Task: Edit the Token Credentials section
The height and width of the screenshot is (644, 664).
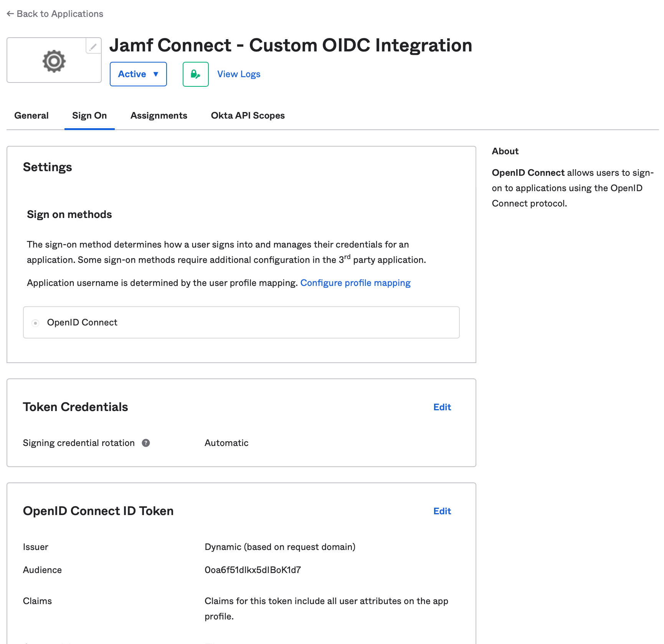Action: [x=442, y=407]
